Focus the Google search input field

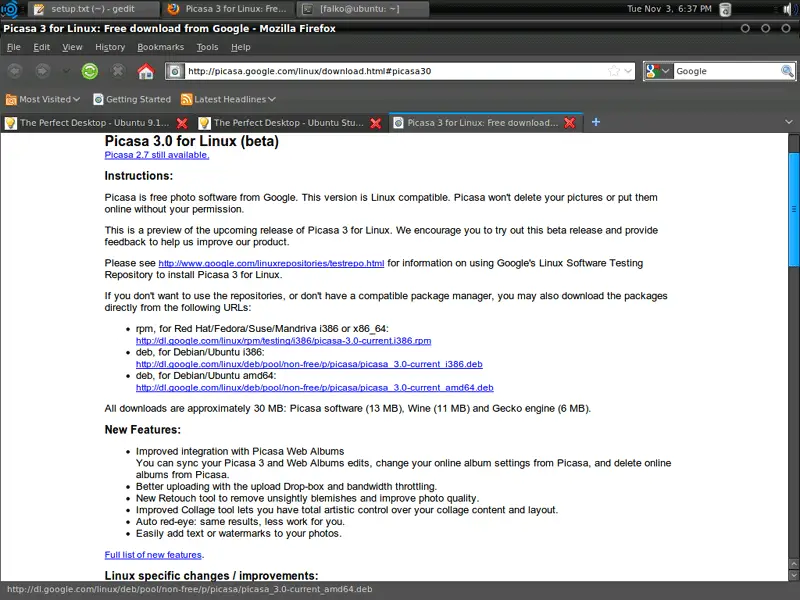tap(727, 71)
